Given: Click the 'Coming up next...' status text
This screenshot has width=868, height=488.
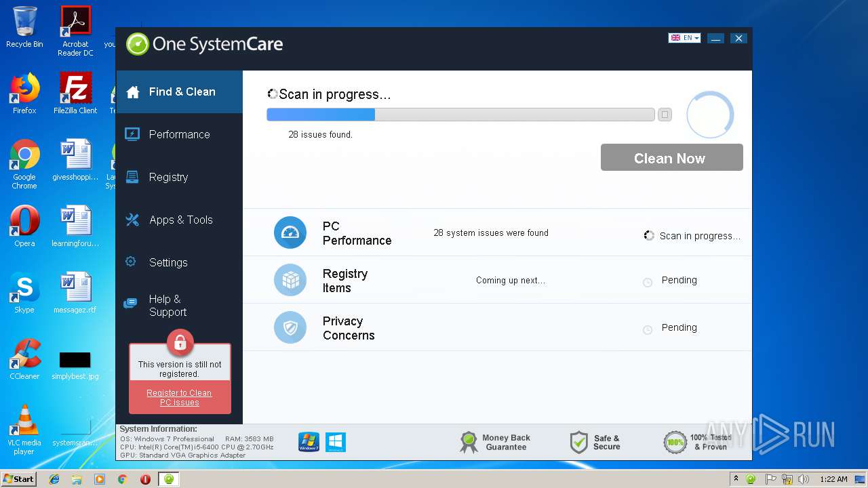Looking at the screenshot, I should [511, 280].
